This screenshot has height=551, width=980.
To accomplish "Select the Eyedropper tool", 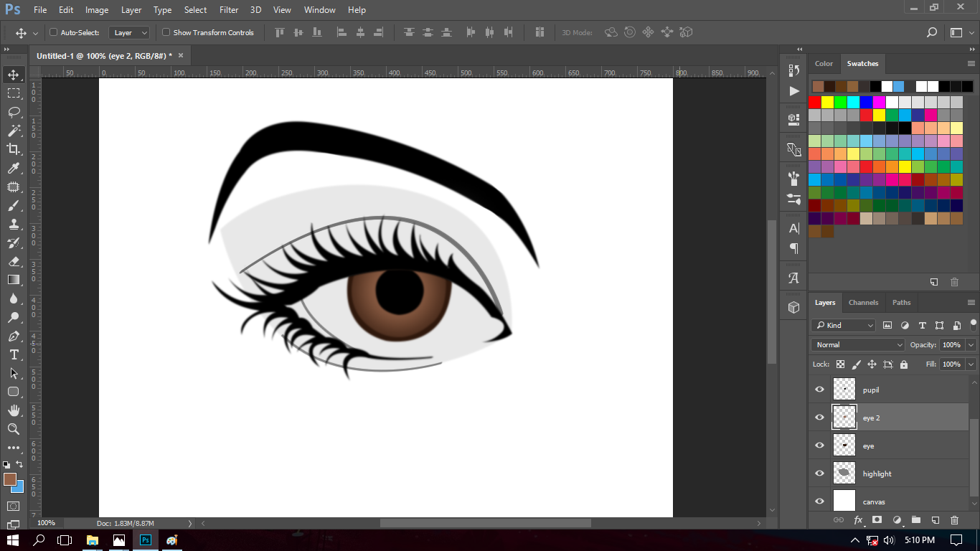I will pyautogui.click(x=14, y=168).
